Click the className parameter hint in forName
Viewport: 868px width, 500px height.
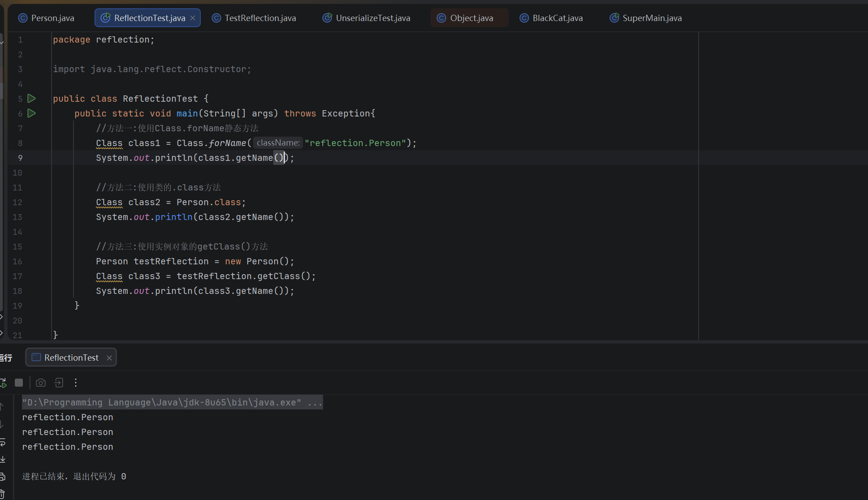pos(278,143)
